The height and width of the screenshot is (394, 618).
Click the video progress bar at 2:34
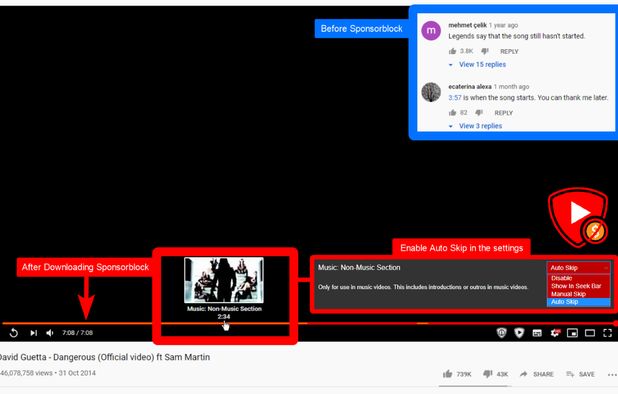tap(224, 323)
